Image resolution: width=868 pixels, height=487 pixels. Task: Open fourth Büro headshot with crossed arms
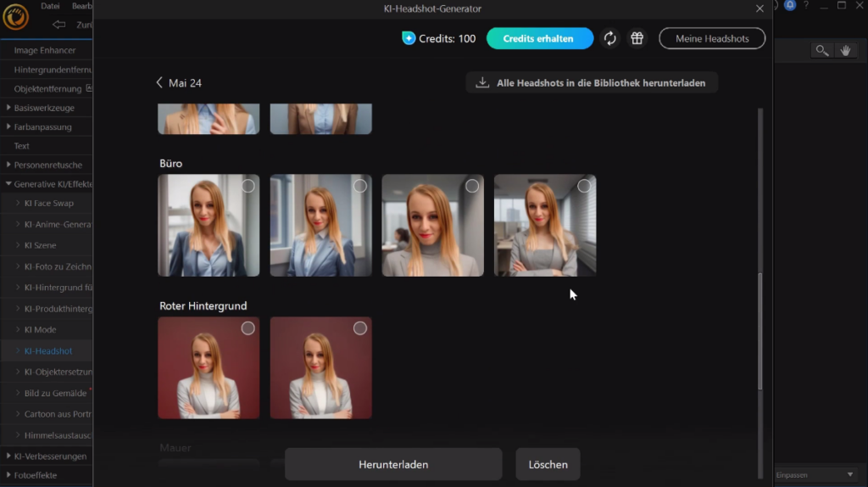545,226
